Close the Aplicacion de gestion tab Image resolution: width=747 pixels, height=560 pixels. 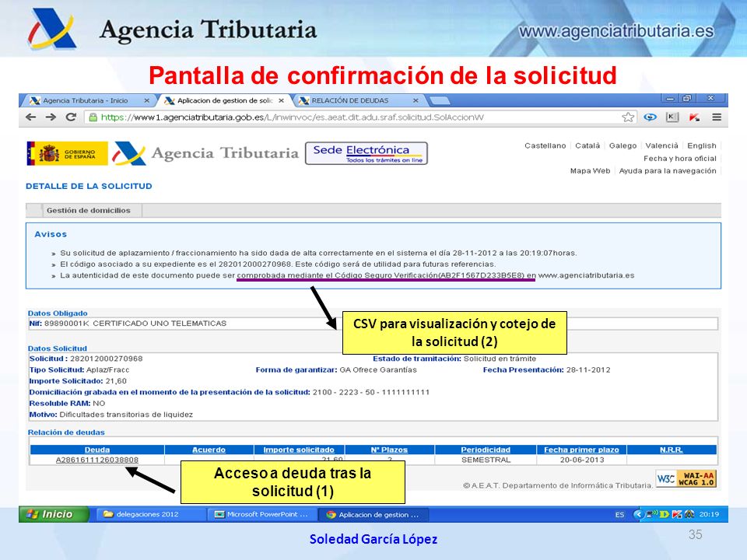282,100
